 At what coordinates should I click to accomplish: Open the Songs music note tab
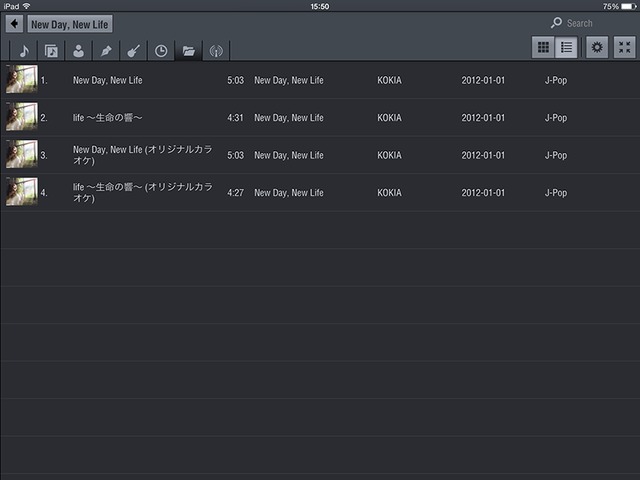pos(24,51)
